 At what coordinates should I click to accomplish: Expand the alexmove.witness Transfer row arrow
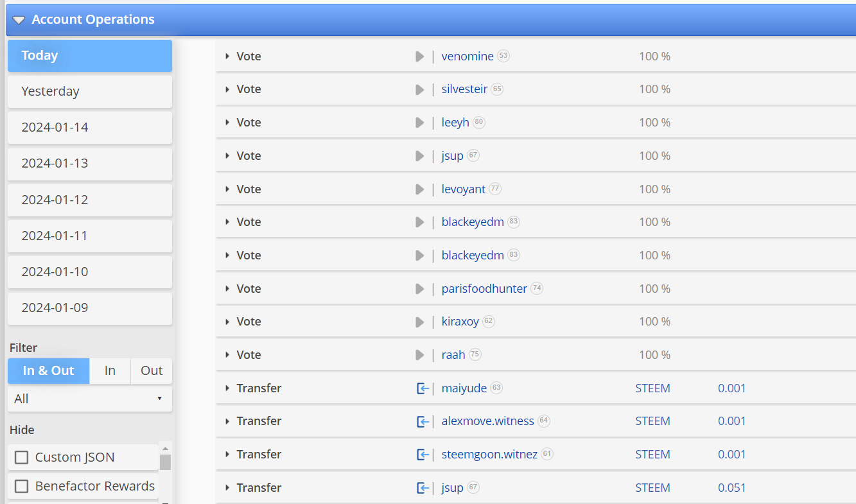[227, 421]
